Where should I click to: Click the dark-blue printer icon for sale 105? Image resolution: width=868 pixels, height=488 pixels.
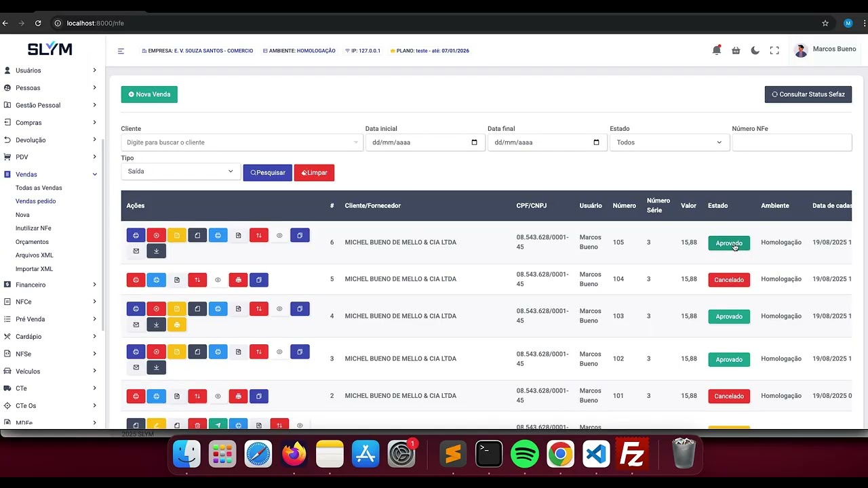click(x=136, y=235)
